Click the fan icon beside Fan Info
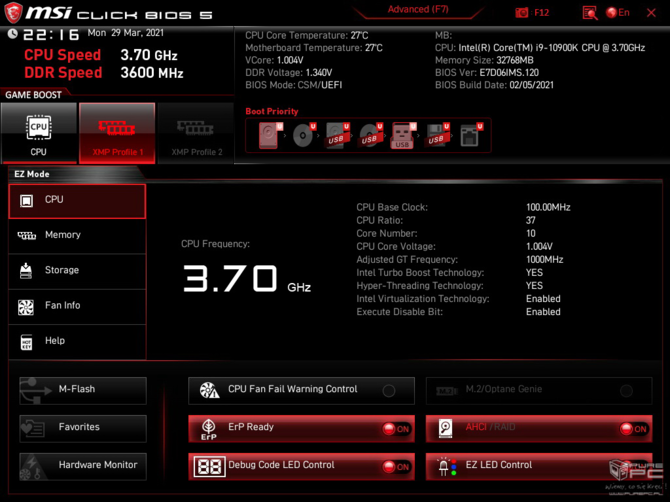This screenshot has height=502, width=670. 26,307
